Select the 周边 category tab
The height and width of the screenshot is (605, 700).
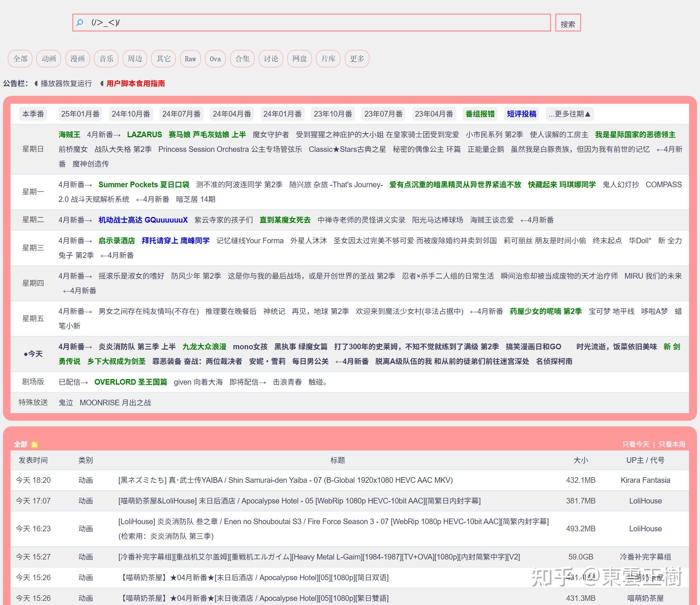[x=135, y=59]
